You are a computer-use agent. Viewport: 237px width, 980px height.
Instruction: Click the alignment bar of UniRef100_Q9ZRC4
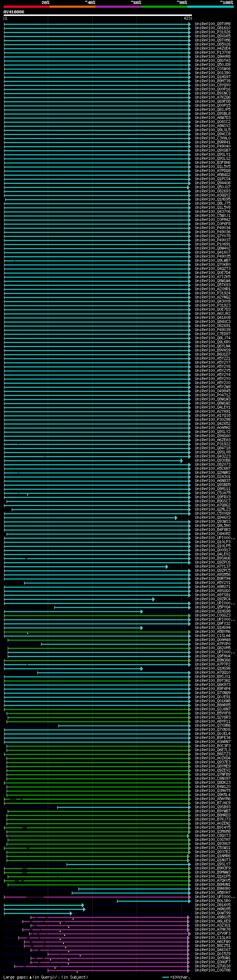click(79, 600)
